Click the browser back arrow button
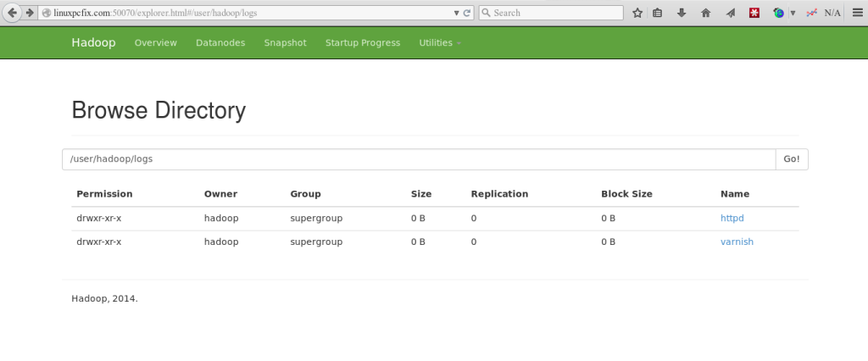 tap(13, 13)
